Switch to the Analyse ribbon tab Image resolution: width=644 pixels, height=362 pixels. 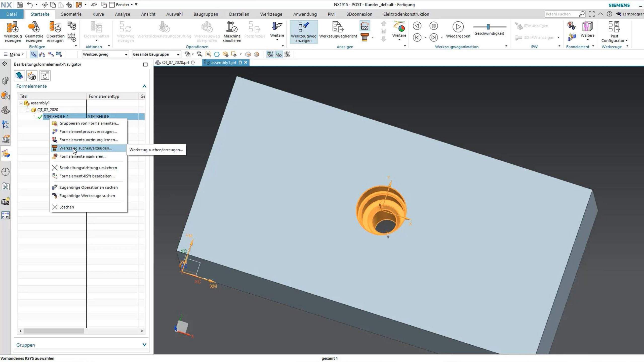pos(122,14)
